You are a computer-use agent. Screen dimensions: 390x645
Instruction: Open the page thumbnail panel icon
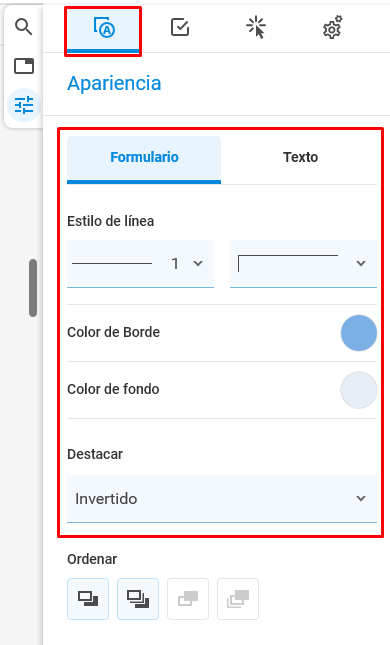click(x=24, y=66)
